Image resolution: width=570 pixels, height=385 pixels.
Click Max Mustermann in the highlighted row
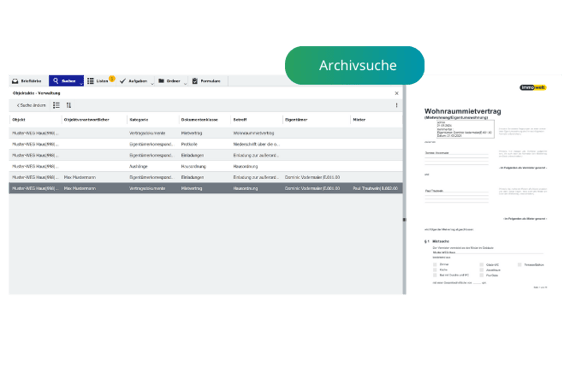[x=80, y=188]
